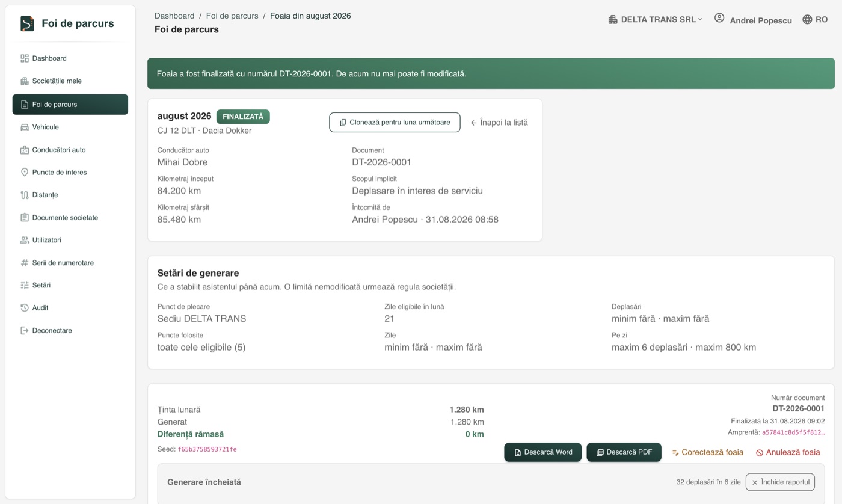Click Societățile mele building icon
The height and width of the screenshot is (504, 842).
click(25, 81)
